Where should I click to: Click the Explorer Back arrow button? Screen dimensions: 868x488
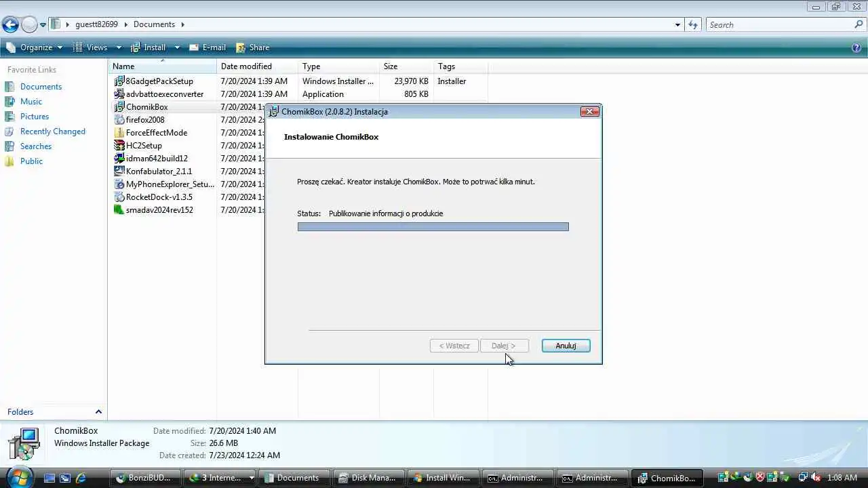click(10, 25)
